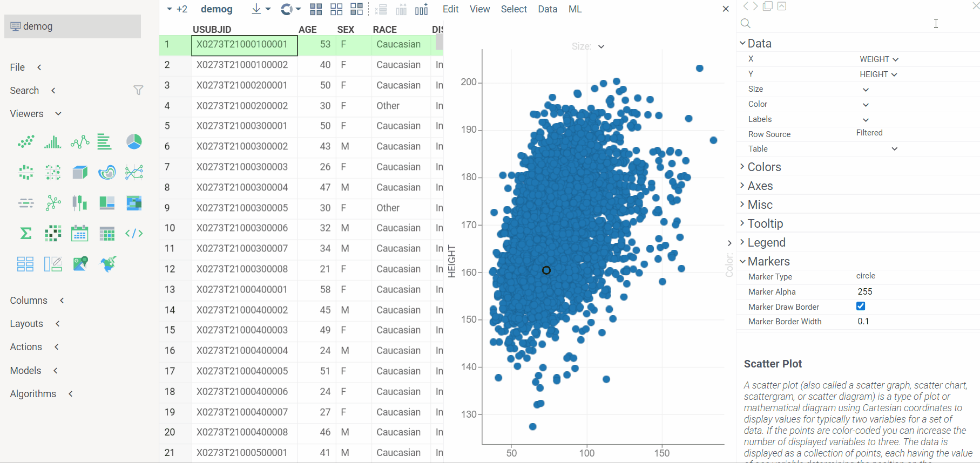The height and width of the screenshot is (463, 980).
Task: Open the Y axis HEIGHT dropdown
Action: tap(878, 74)
